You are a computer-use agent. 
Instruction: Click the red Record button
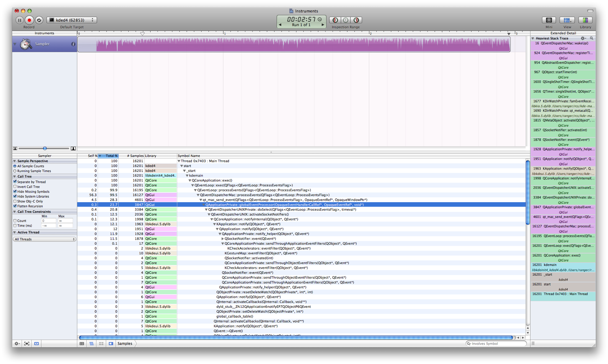[29, 20]
